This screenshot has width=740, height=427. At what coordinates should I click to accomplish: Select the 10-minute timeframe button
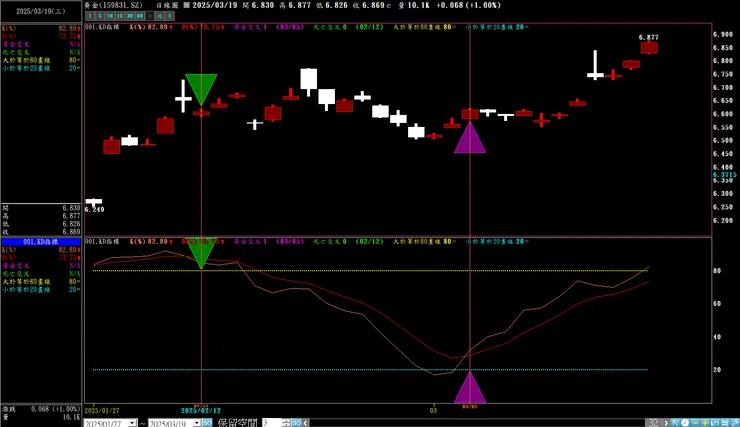point(110,16)
